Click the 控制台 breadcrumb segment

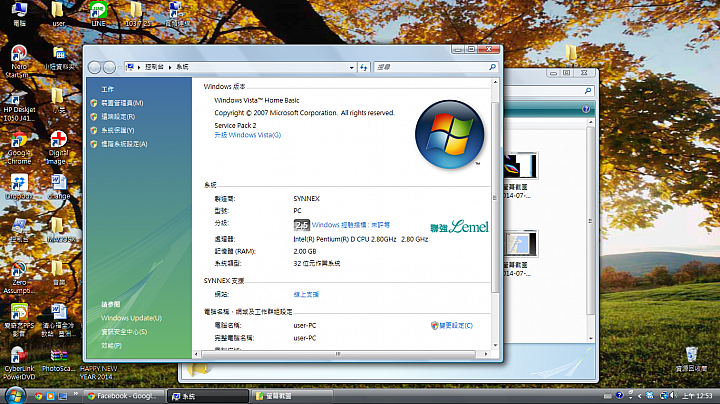(154, 67)
